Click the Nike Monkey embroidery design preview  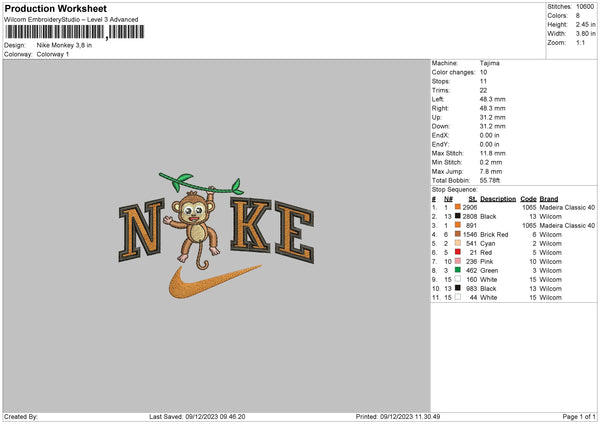click(x=217, y=235)
